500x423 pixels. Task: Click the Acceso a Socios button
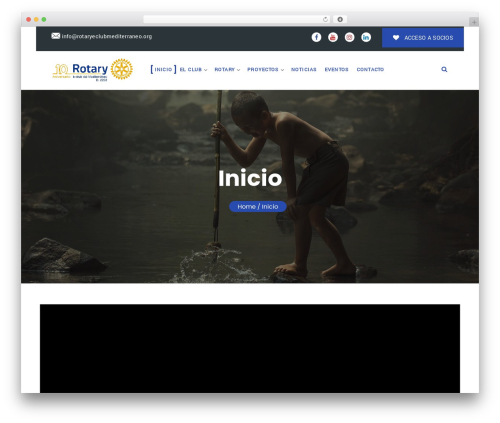423,38
